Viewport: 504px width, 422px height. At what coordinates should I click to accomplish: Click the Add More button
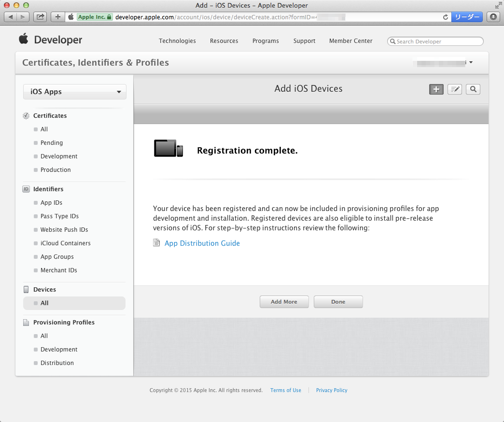(284, 301)
